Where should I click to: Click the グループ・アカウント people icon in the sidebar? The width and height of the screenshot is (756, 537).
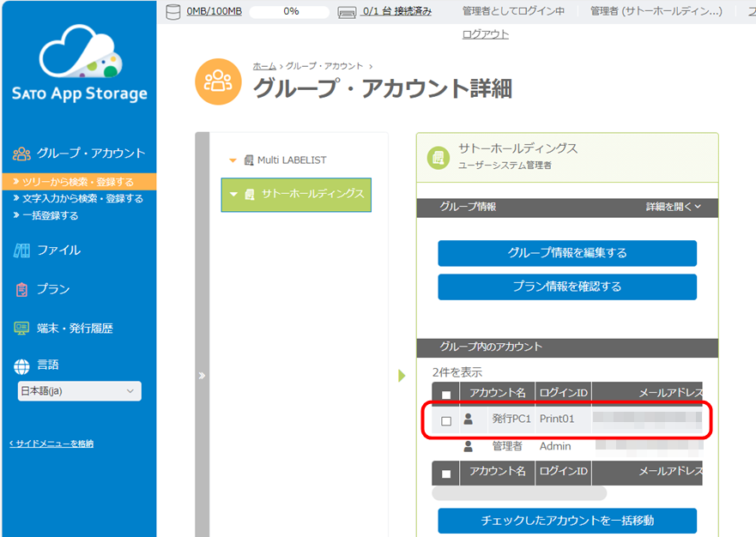(21, 154)
